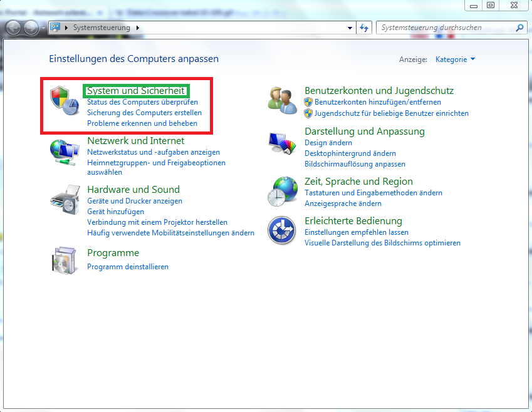532x412 pixels.
Task: Open the Erleichterte Bedienung accessibility icon
Action: pos(281,231)
